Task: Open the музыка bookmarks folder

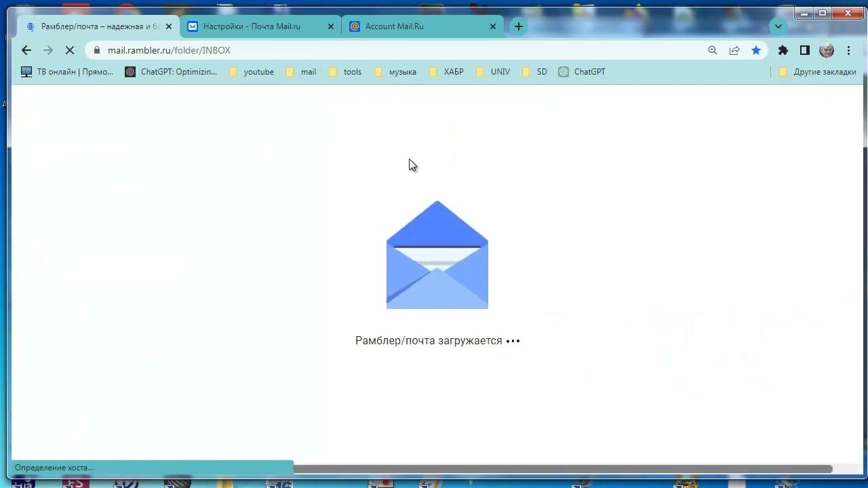Action: point(395,72)
